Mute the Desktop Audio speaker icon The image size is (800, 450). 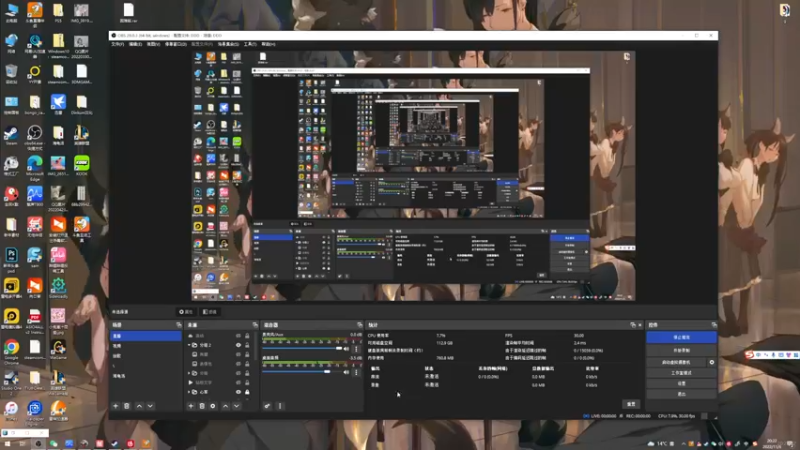coord(346,372)
